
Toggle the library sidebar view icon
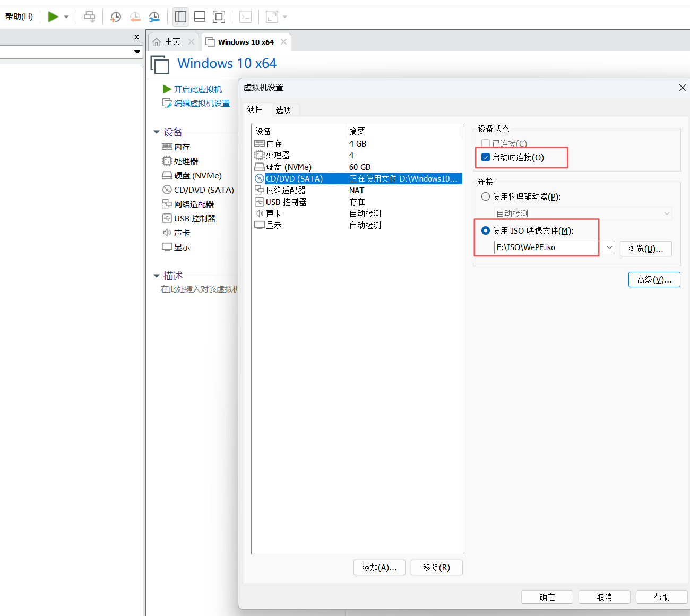(180, 17)
